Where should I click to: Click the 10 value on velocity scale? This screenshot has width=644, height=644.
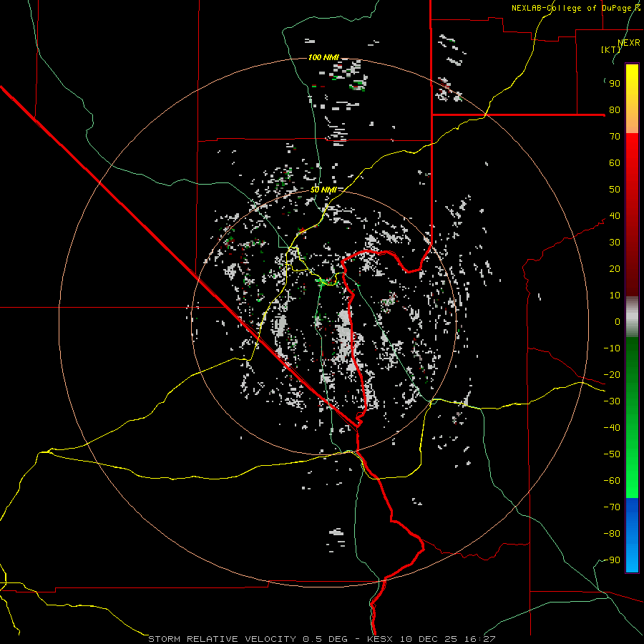click(x=615, y=296)
